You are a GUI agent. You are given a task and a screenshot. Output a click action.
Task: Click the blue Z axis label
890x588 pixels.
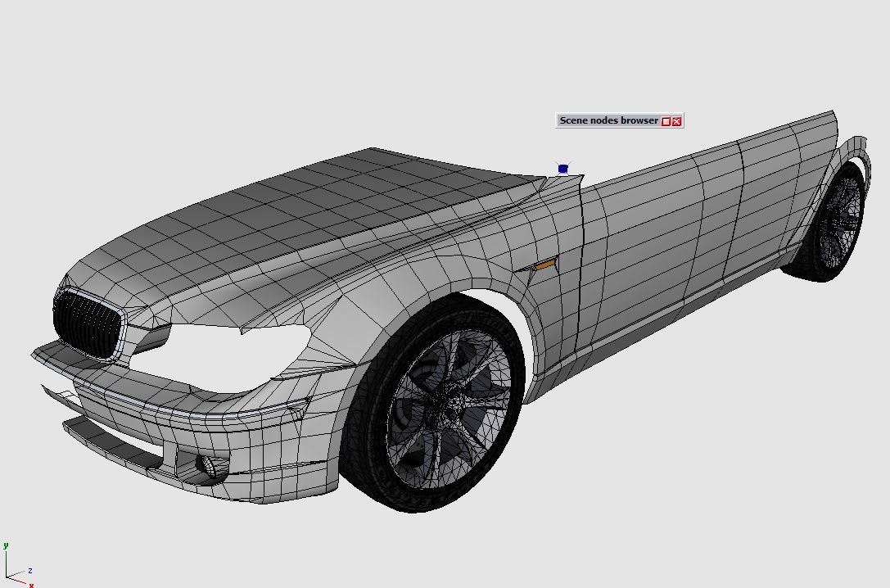coord(29,571)
